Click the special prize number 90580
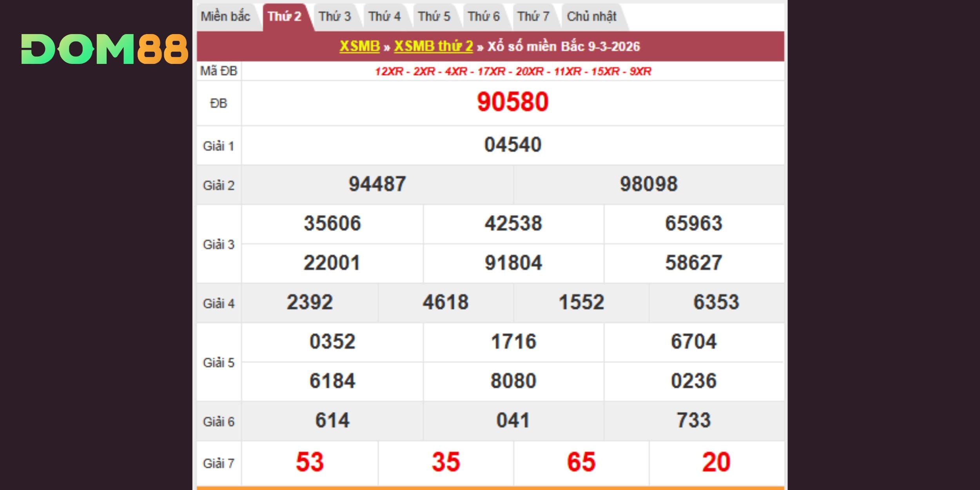980x490 pixels. point(512,102)
